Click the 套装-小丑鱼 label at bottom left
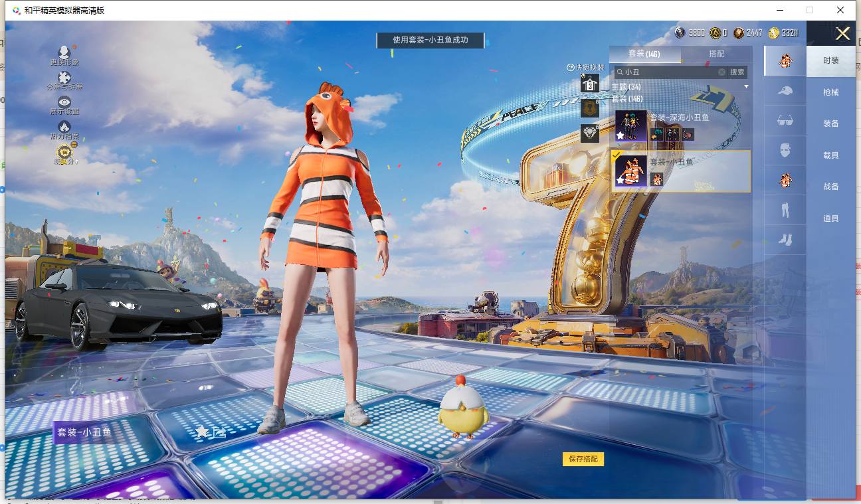 pyautogui.click(x=84, y=432)
